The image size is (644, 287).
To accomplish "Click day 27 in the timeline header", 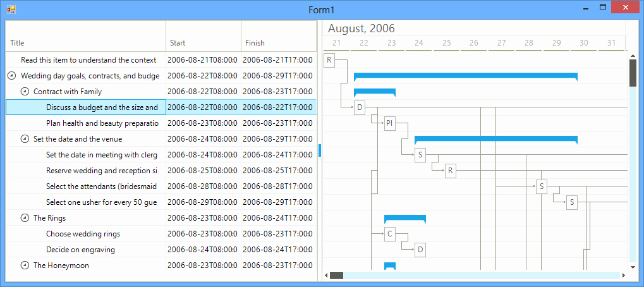I will 501,43.
